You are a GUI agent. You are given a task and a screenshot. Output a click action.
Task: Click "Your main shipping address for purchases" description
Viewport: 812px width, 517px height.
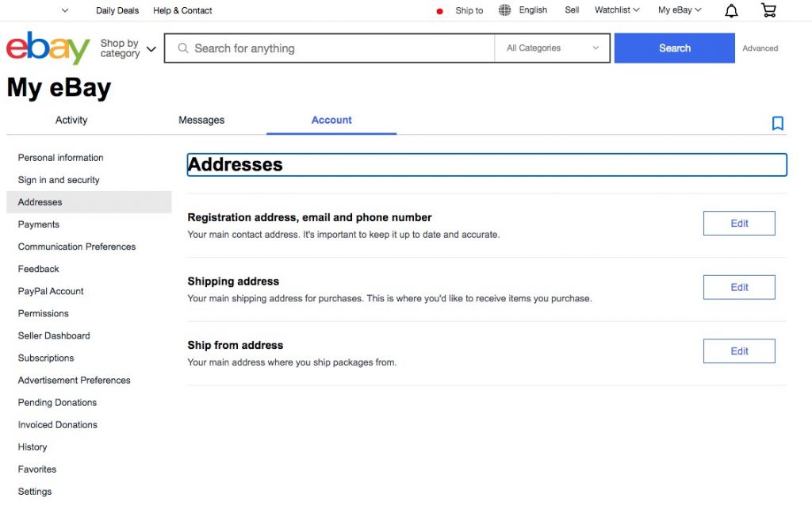tap(389, 298)
